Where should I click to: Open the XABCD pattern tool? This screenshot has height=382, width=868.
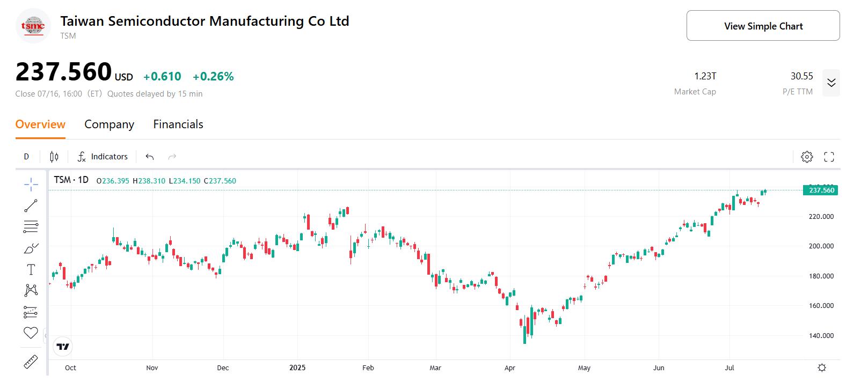click(31, 290)
